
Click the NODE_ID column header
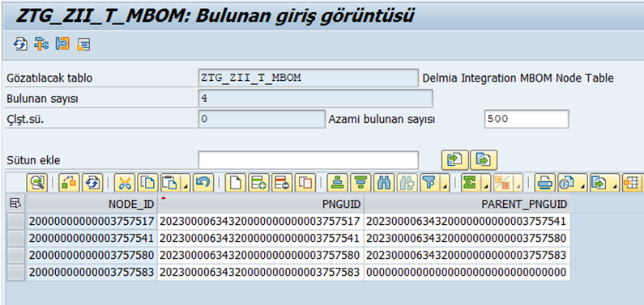coord(92,204)
